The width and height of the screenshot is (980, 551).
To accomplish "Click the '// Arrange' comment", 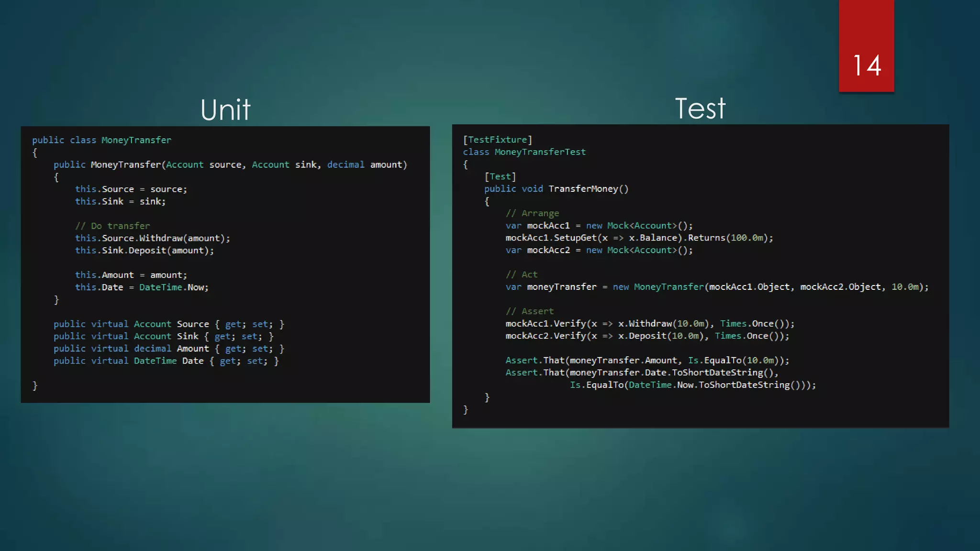I will tap(532, 213).
